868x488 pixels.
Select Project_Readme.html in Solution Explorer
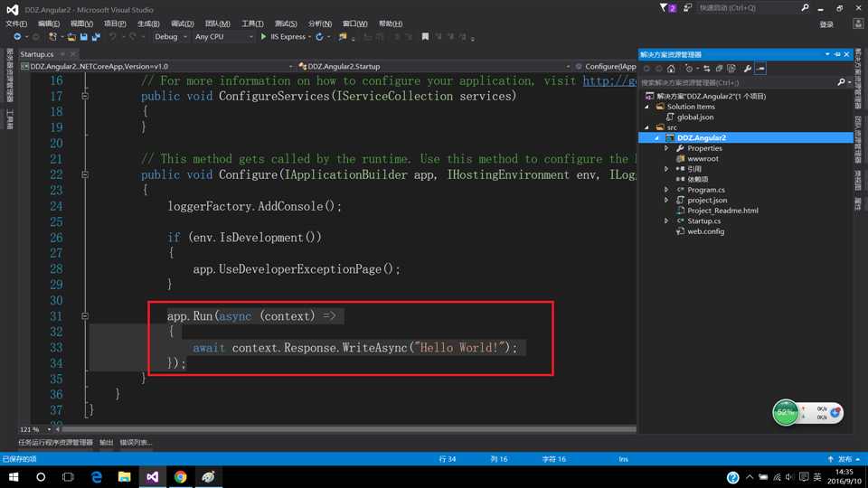[x=723, y=211]
